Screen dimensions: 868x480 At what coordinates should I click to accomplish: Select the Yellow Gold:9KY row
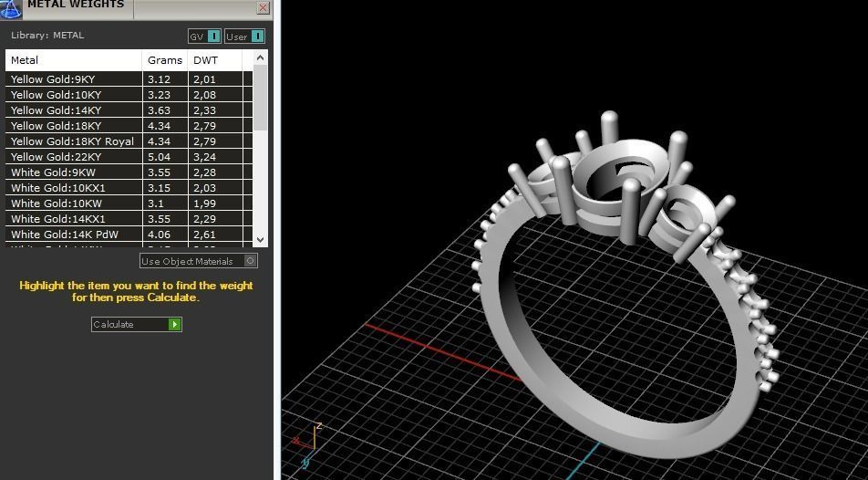click(x=129, y=79)
